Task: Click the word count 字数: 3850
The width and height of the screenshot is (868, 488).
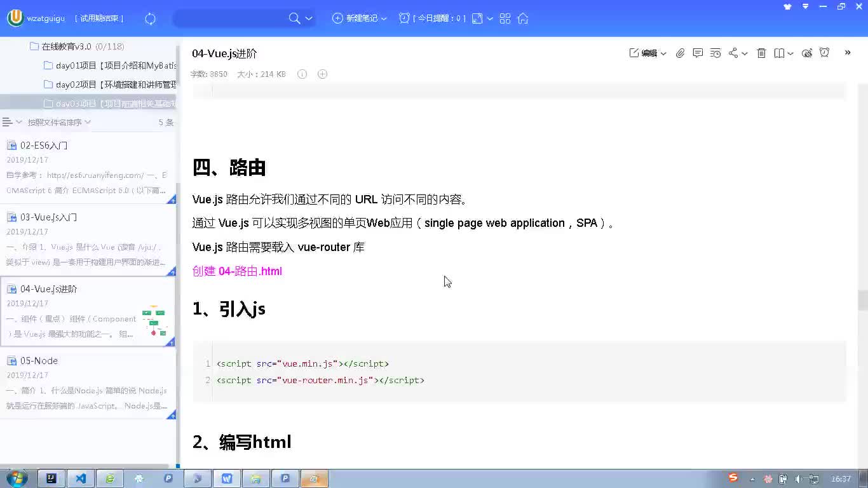Action: (209, 74)
